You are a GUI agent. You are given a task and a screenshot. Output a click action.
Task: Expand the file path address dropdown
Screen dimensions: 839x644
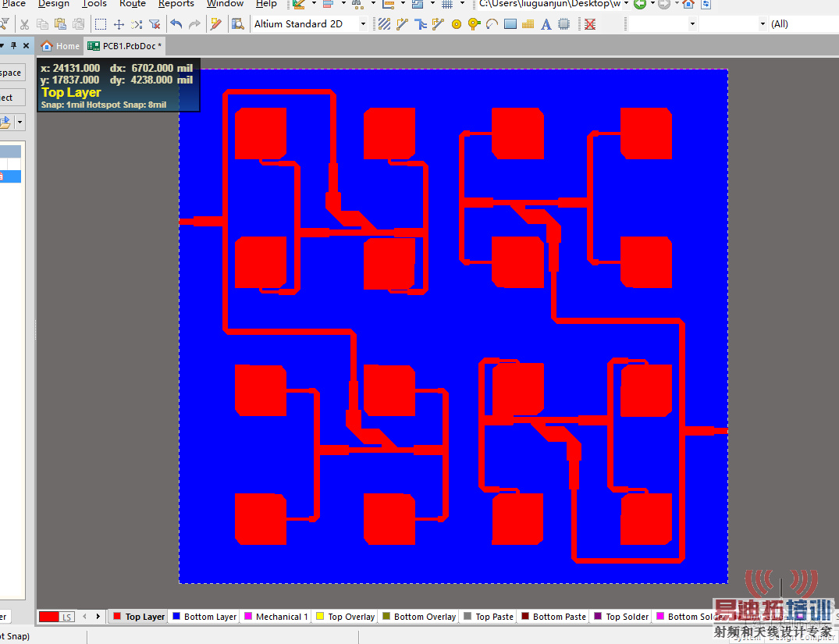626,4
